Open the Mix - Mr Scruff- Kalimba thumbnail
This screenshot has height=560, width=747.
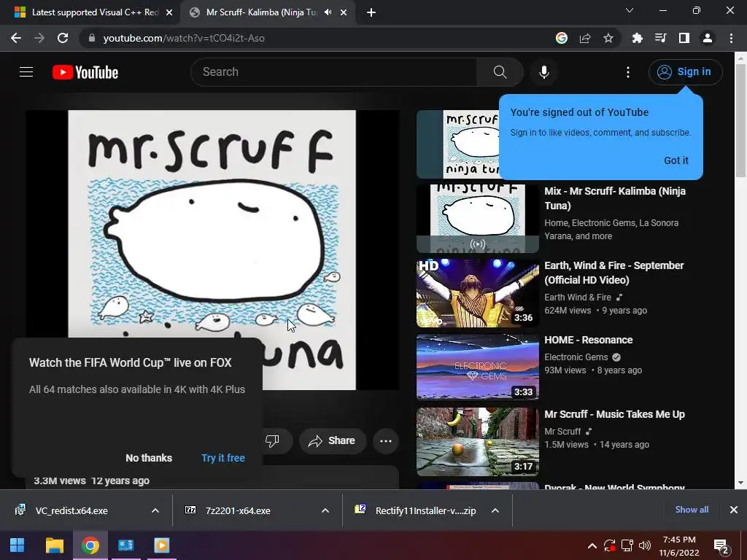pos(477,219)
